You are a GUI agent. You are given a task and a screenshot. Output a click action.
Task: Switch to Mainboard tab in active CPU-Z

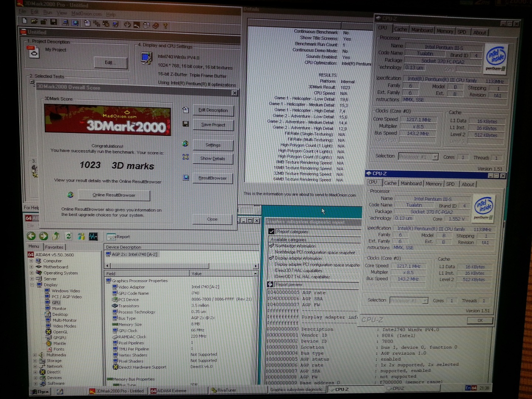pos(411,183)
